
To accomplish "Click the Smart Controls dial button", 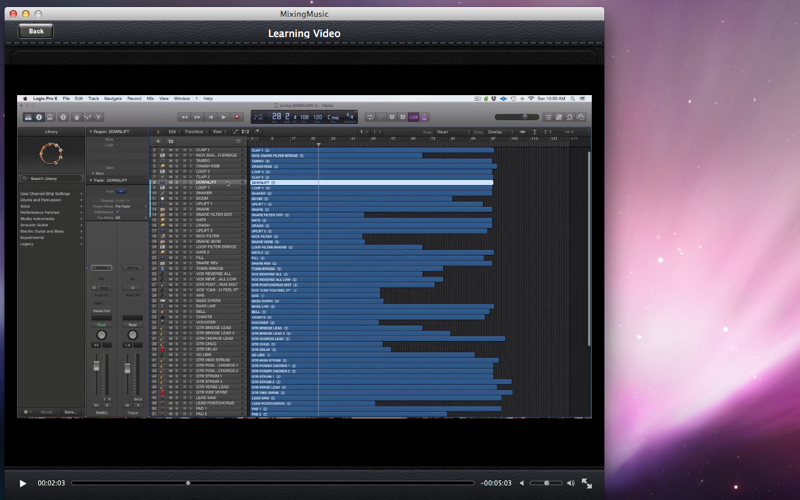I will [x=77, y=117].
